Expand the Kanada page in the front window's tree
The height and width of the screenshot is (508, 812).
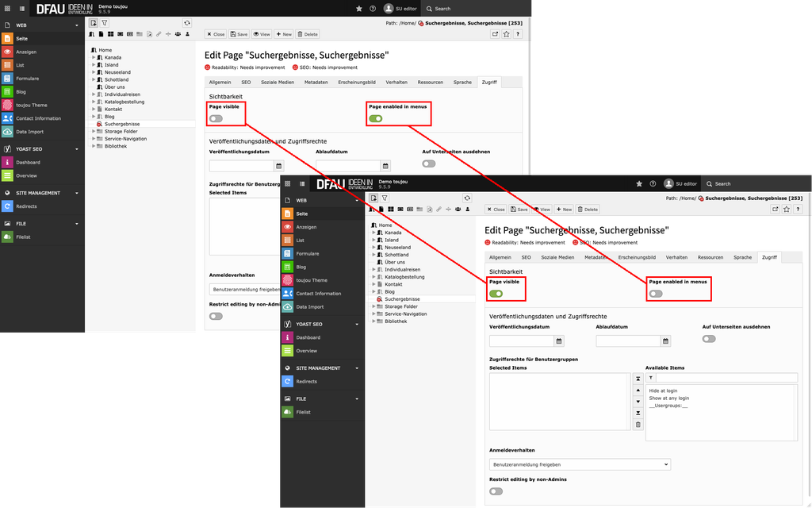point(373,233)
